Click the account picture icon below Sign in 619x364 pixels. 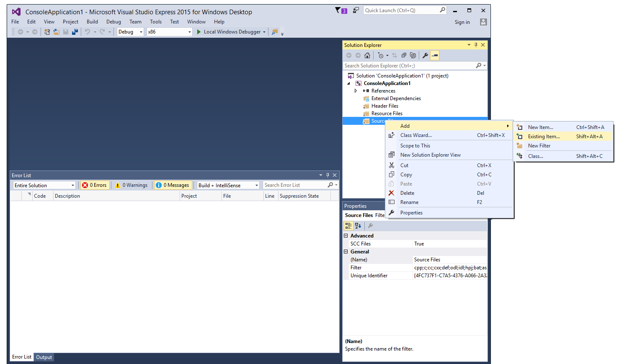click(x=483, y=22)
